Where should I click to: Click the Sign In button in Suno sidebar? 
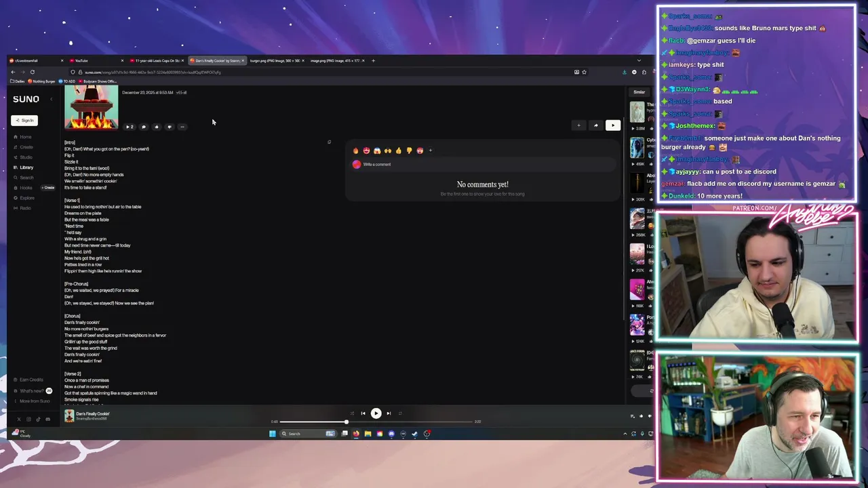coord(24,121)
